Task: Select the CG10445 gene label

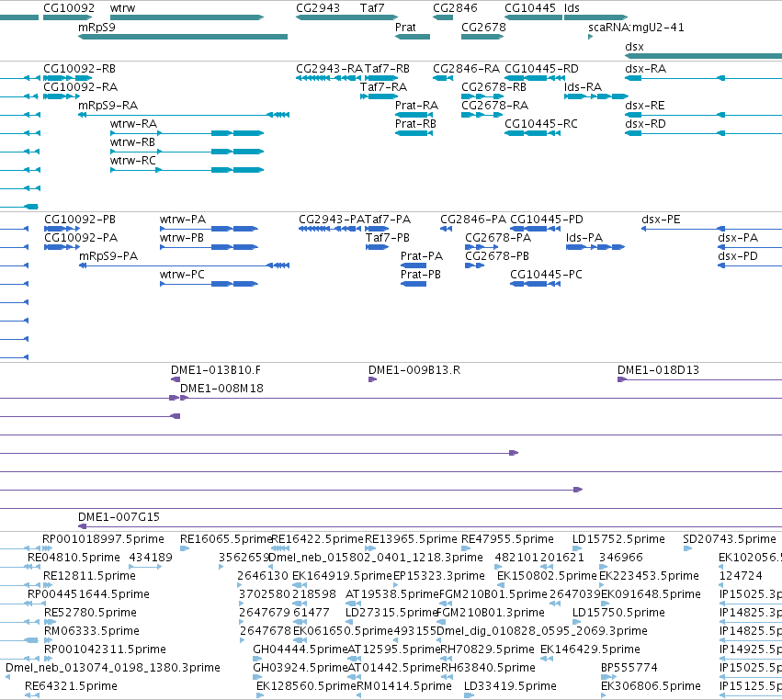Action: [x=530, y=8]
